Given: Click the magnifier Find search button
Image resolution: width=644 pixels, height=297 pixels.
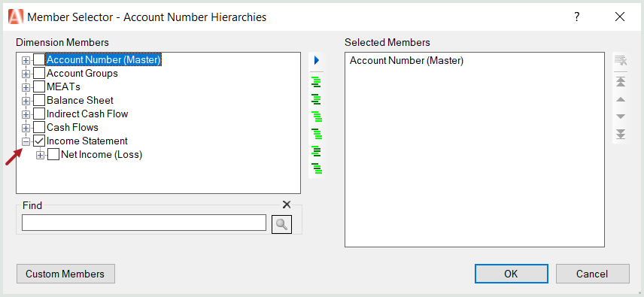Looking at the screenshot, I should [281, 224].
